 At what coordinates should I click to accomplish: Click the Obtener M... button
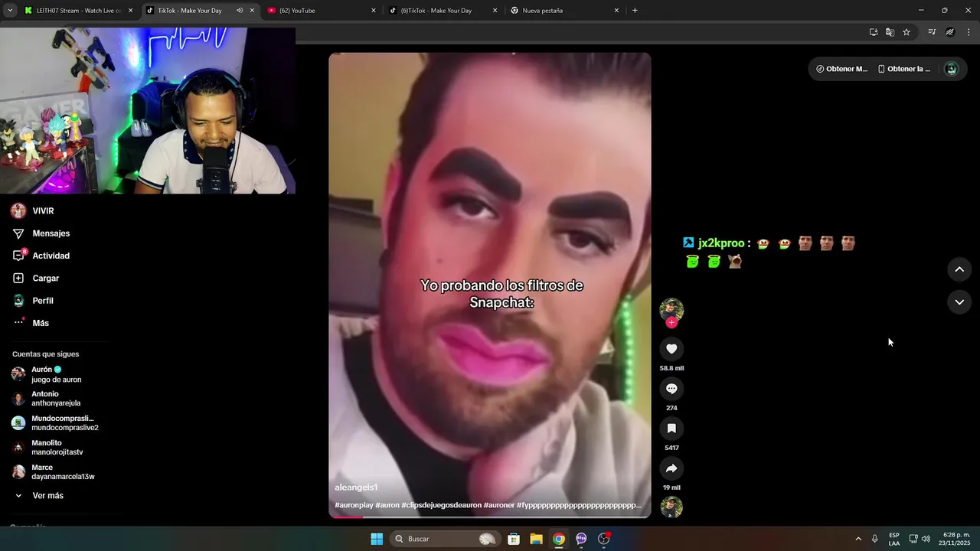pyautogui.click(x=841, y=69)
